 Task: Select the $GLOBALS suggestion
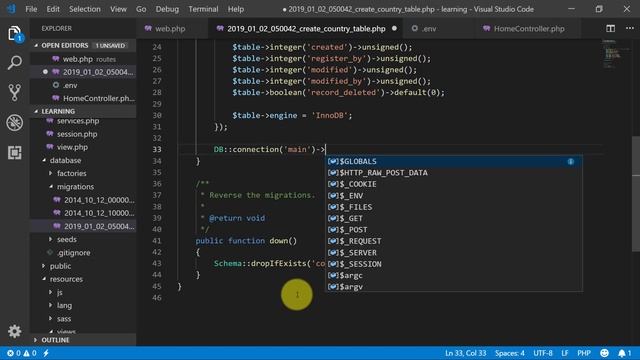coord(453,162)
